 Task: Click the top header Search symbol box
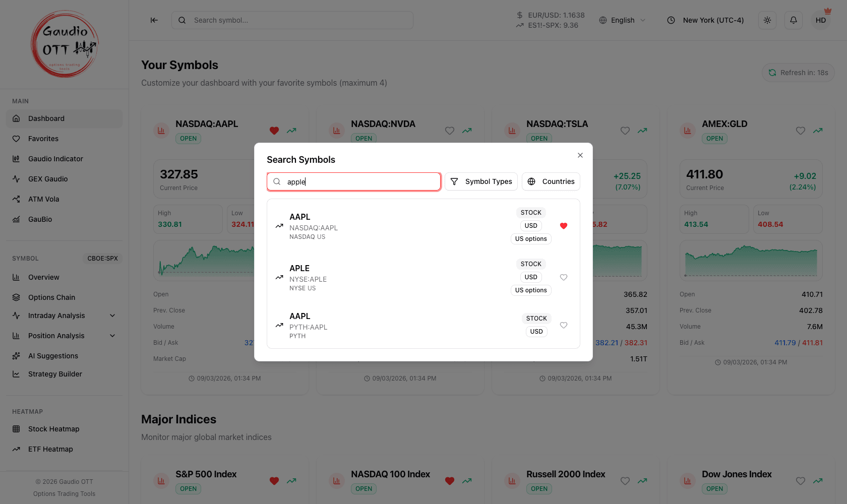292,20
